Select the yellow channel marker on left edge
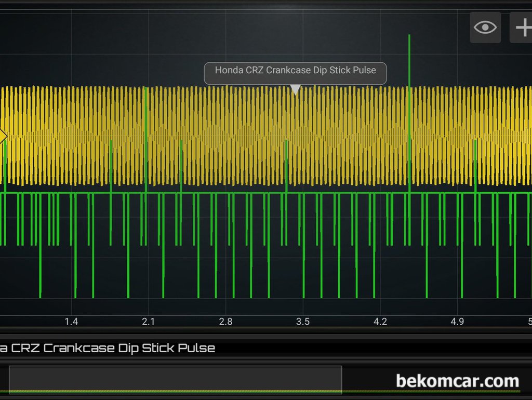This screenshot has width=532, height=400. (x=3, y=137)
